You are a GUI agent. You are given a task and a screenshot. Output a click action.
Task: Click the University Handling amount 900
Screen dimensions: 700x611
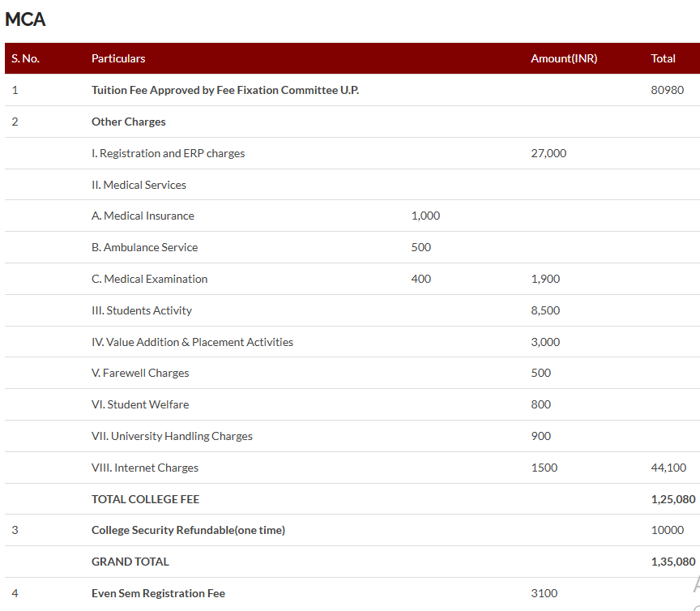coord(541,436)
